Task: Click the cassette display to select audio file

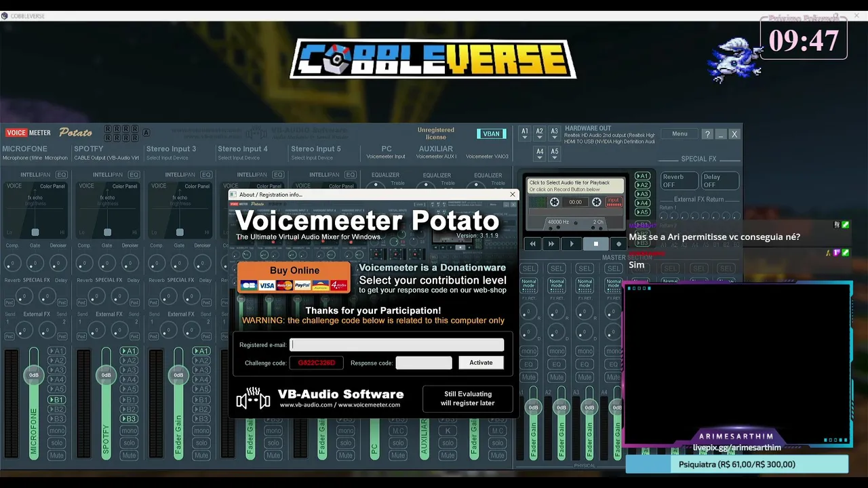Action: pyautogui.click(x=576, y=185)
